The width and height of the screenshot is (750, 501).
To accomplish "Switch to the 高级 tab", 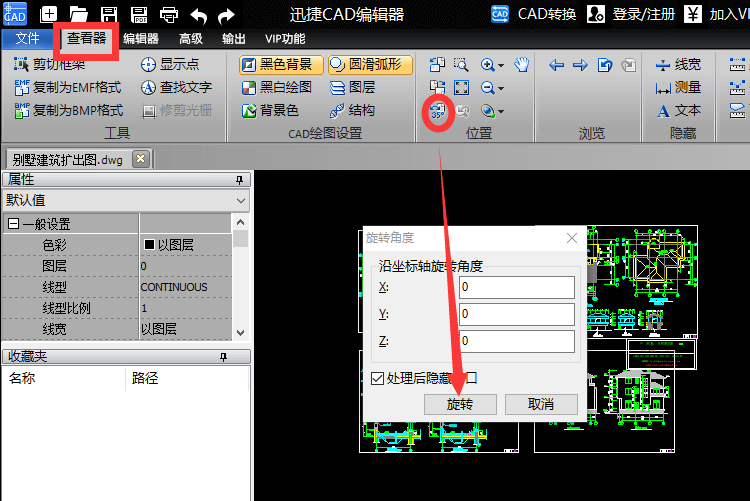I will (191, 39).
